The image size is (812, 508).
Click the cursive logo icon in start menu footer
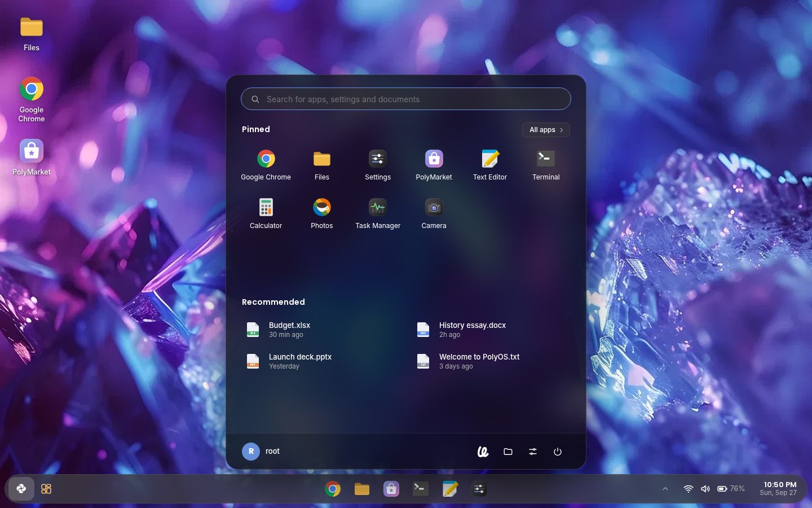point(483,452)
